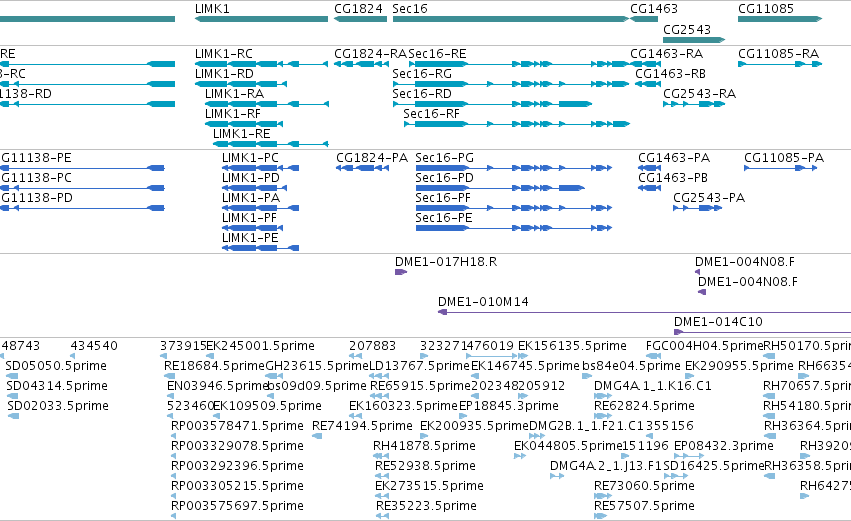Click the CG1824 gene glyph
The image size is (851, 521).
pos(360,19)
